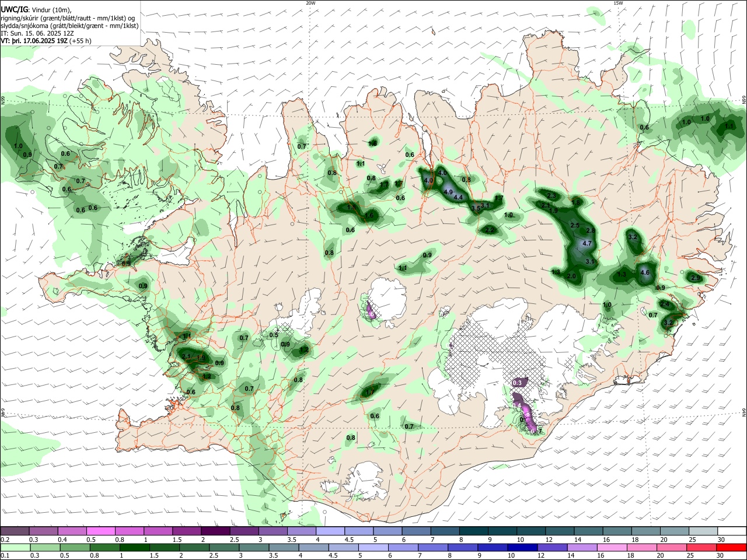Select the darkest green swatch between 1 and 1.5 in the lower row
The width and height of the screenshot is (747, 560).
[135, 548]
